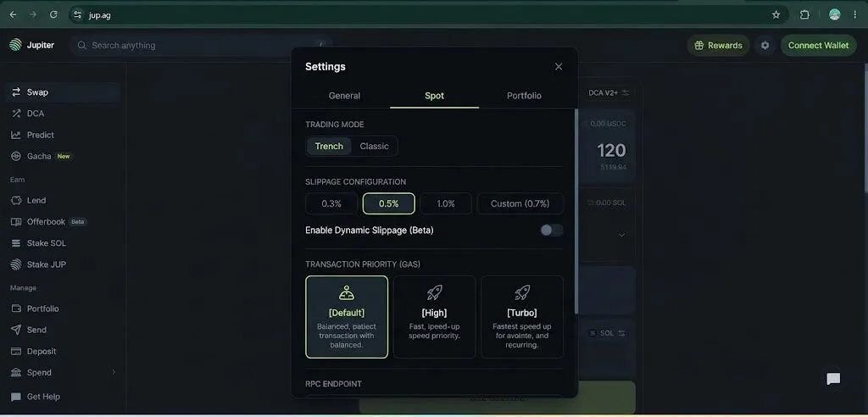Screen dimensions: 868x417
Task: Click the search magnifier icon
Action: coord(82,46)
